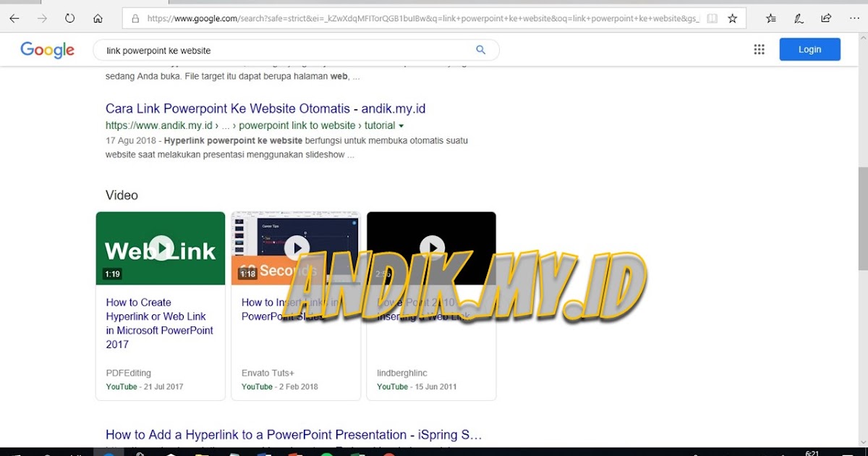Share the page using the share icon
868x456 pixels.
point(825,18)
